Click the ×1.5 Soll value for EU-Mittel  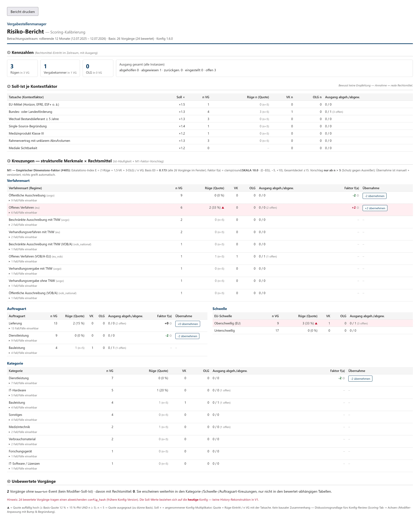click(182, 105)
